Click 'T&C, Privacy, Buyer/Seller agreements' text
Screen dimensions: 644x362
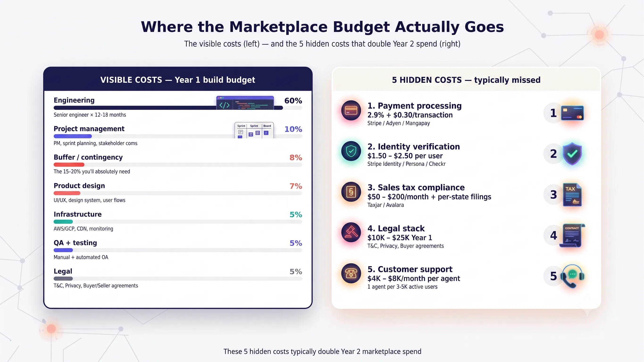tap(96, 286)
